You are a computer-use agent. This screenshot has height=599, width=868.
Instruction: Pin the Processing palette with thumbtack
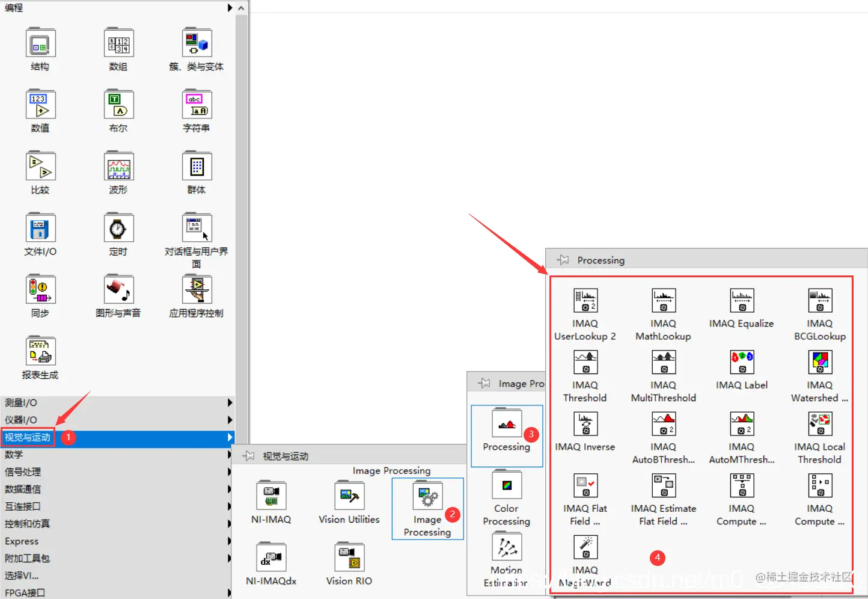click(x=563, y=260)
